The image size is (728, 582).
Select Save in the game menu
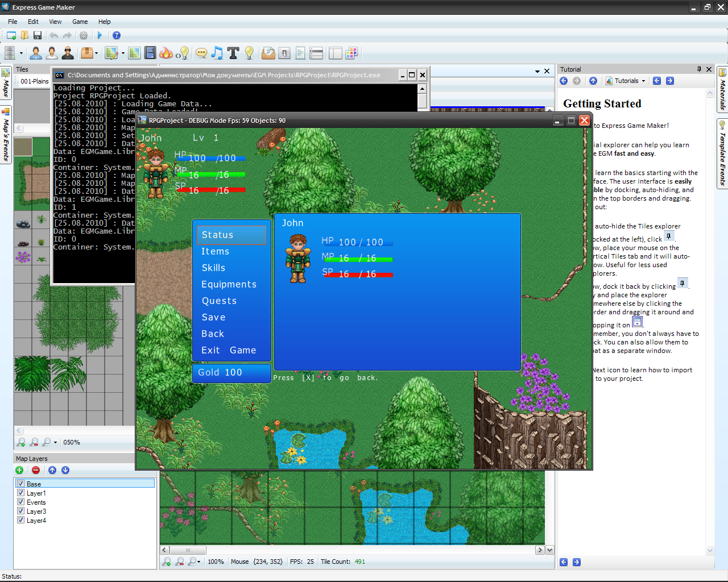(213, 317)
